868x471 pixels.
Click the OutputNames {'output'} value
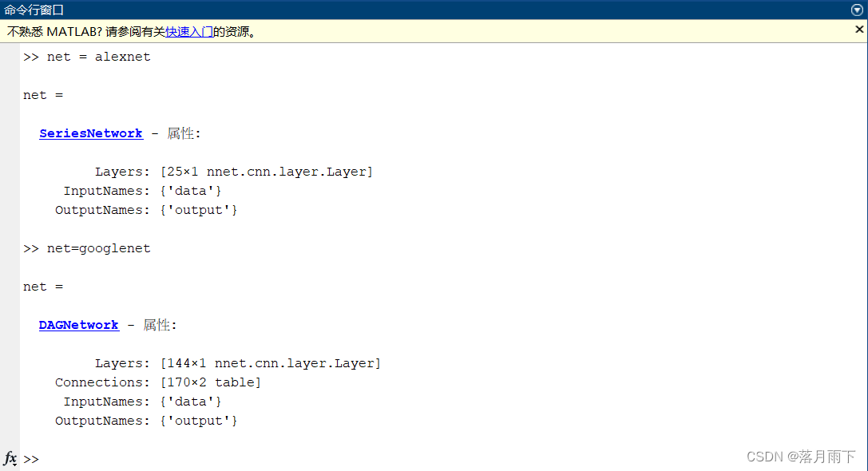tap(199, 209)
